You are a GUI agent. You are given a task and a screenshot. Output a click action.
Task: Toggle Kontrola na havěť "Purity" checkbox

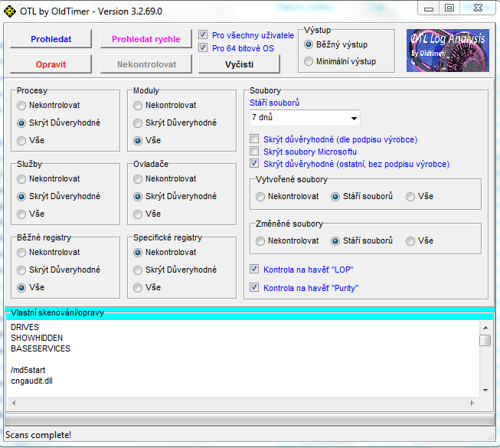click(x=255, y=288)
